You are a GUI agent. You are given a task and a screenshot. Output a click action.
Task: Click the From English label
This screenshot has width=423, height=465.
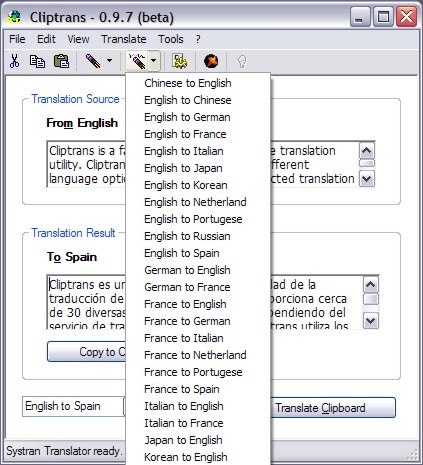coord(82,123)
